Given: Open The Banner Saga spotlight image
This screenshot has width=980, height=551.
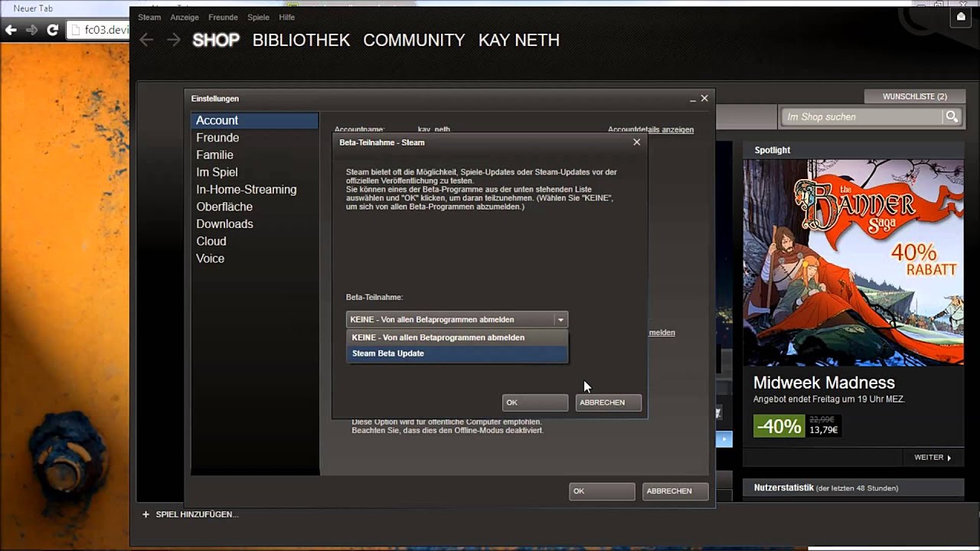Looking at the screenshot, I should coord(854,262).
